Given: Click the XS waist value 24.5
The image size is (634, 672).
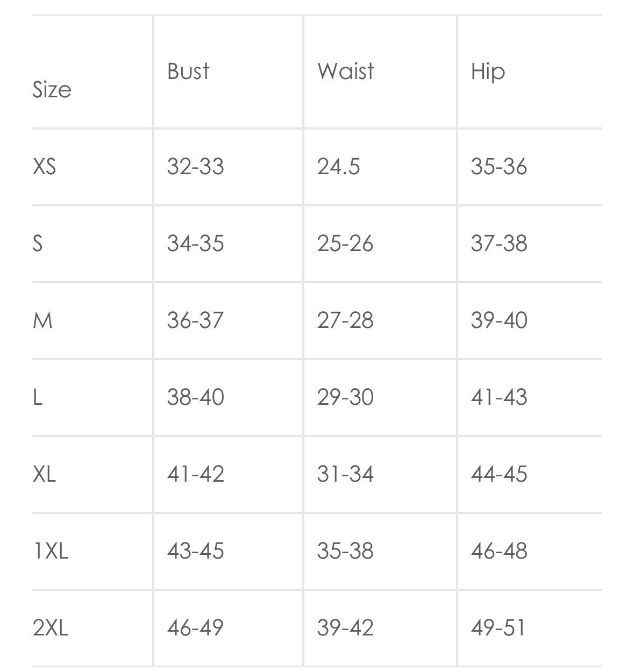Looking at the screenshot, I should (338, 167).
